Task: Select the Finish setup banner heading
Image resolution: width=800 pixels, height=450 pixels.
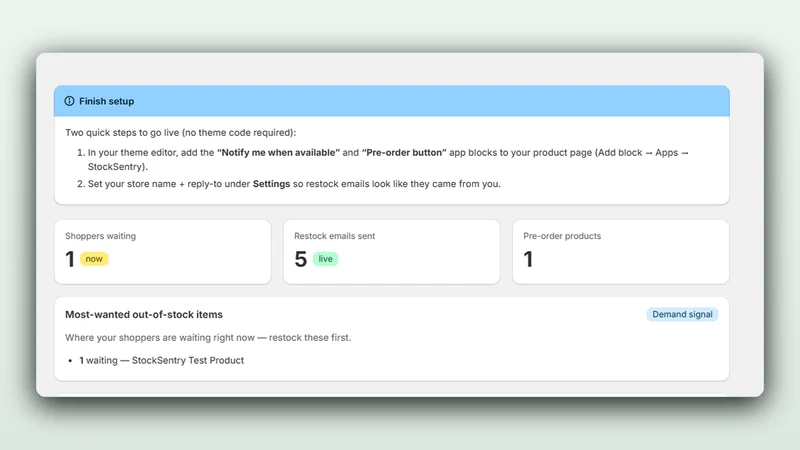Action: (106, 101)
